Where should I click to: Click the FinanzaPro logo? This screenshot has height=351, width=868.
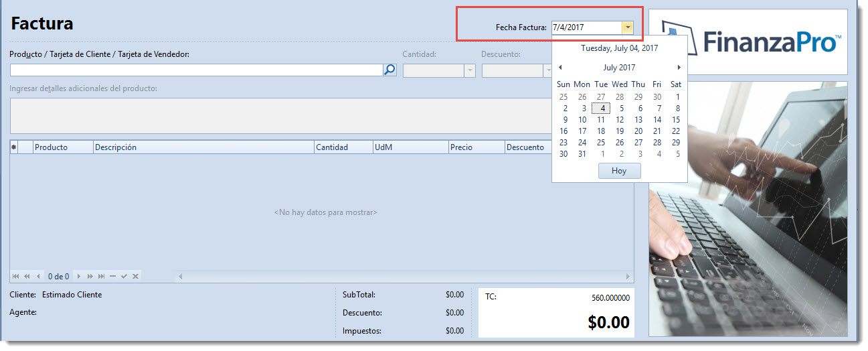pyautogui.click(x=748, y=42)
